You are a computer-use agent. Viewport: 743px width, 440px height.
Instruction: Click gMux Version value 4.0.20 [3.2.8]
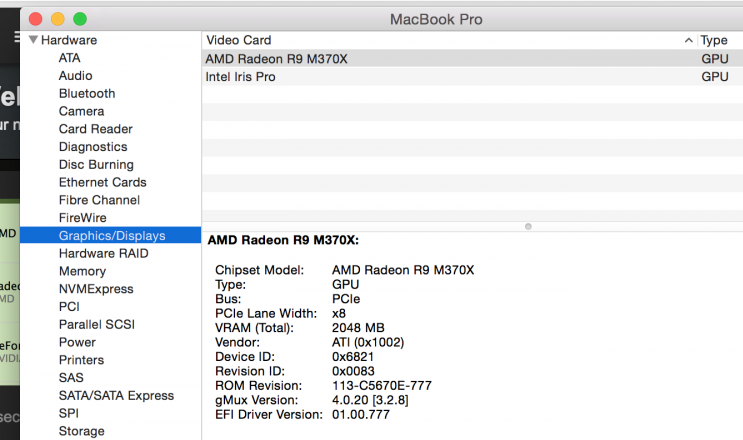coord(370,400)
